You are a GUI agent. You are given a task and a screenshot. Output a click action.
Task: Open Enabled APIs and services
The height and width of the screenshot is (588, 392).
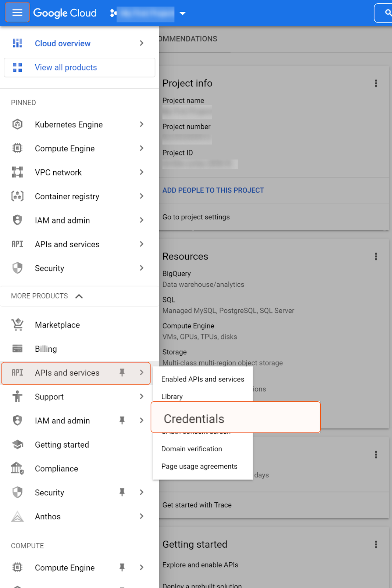click(x=203, y=379)
